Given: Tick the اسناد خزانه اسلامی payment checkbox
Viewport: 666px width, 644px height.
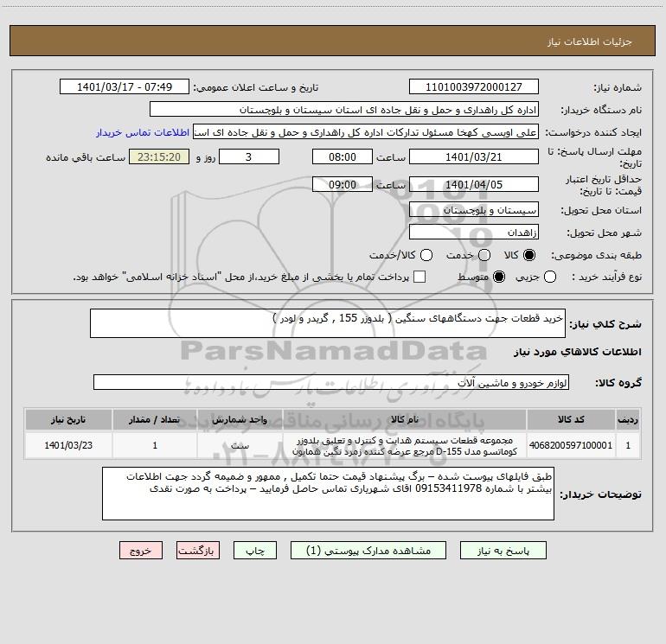Looking at the screenshot, I should [x=419, y=277].
